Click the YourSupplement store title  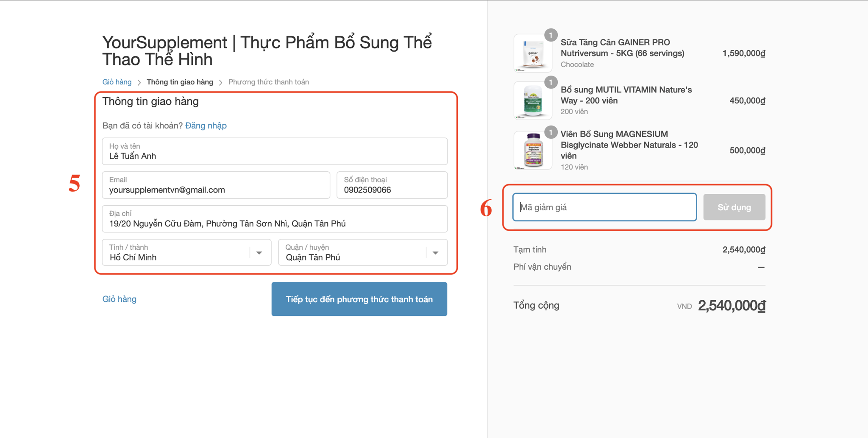pos(267,50)
